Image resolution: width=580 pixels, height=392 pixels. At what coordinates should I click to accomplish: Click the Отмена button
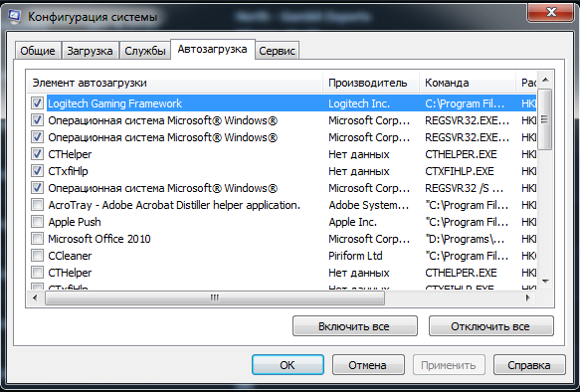pos(368,365)
